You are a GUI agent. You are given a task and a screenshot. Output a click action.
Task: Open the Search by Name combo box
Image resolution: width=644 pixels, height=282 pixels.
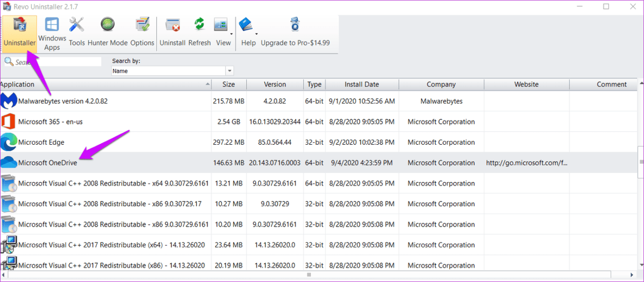pyautogui.click(x=172, y=71)
